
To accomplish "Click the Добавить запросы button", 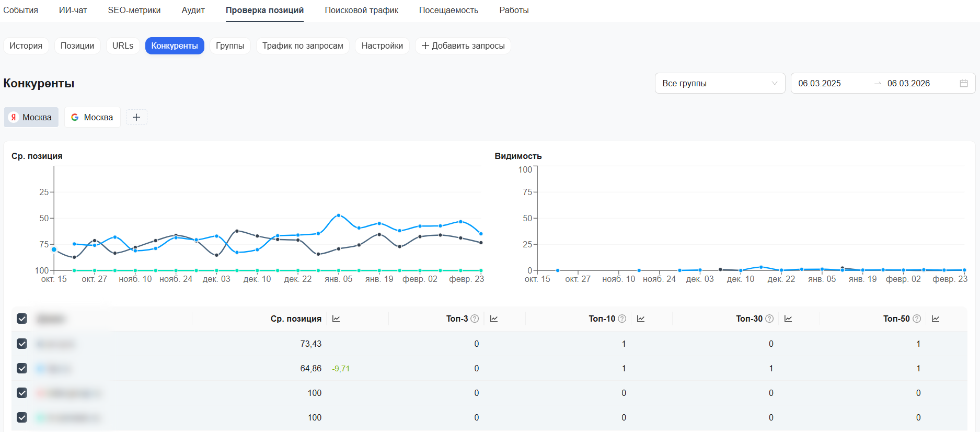I will tap(463, 46).
